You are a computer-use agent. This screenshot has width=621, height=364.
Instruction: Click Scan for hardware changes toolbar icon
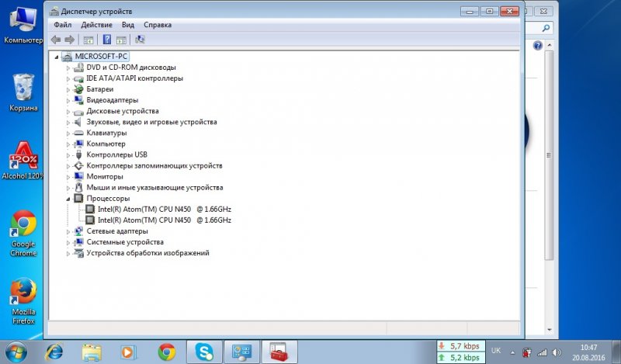[141, 40]
